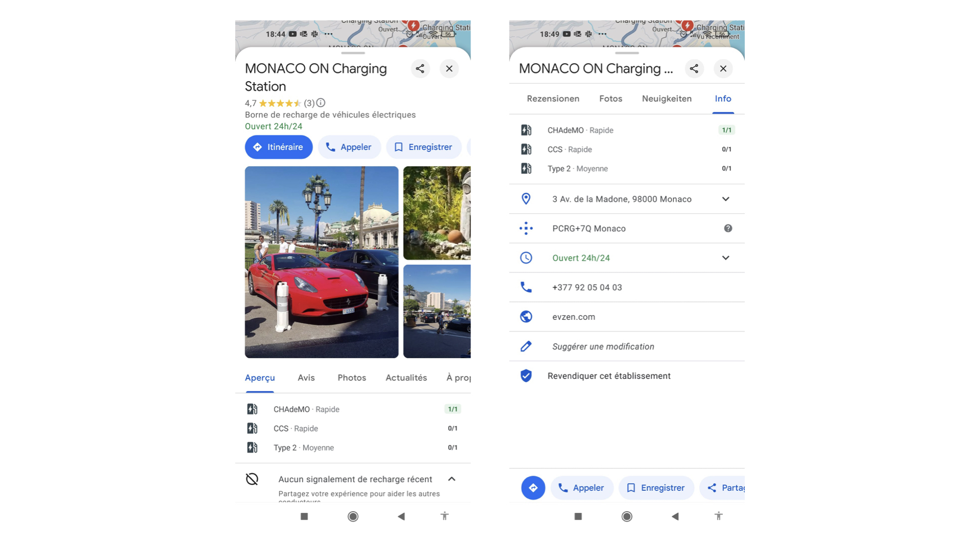Open plus code help question mark

pyautogui.click(x=728, y=229)
